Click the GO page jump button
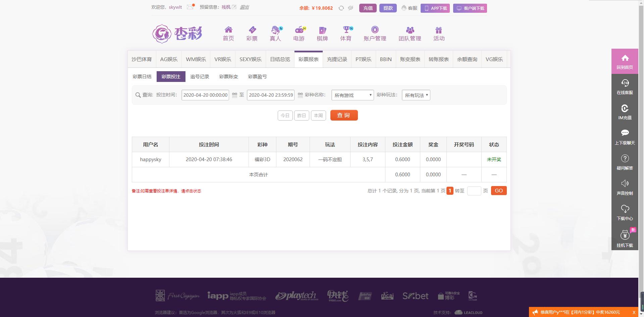 (x=499, y=191)
